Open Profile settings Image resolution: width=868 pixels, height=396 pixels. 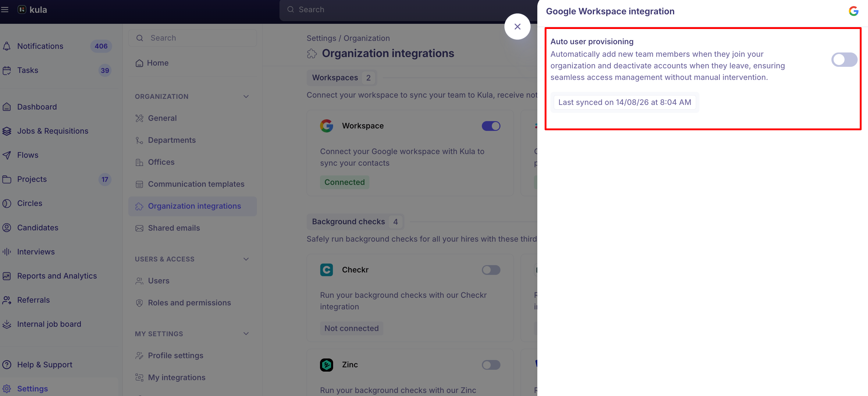[x=192, y=356]
